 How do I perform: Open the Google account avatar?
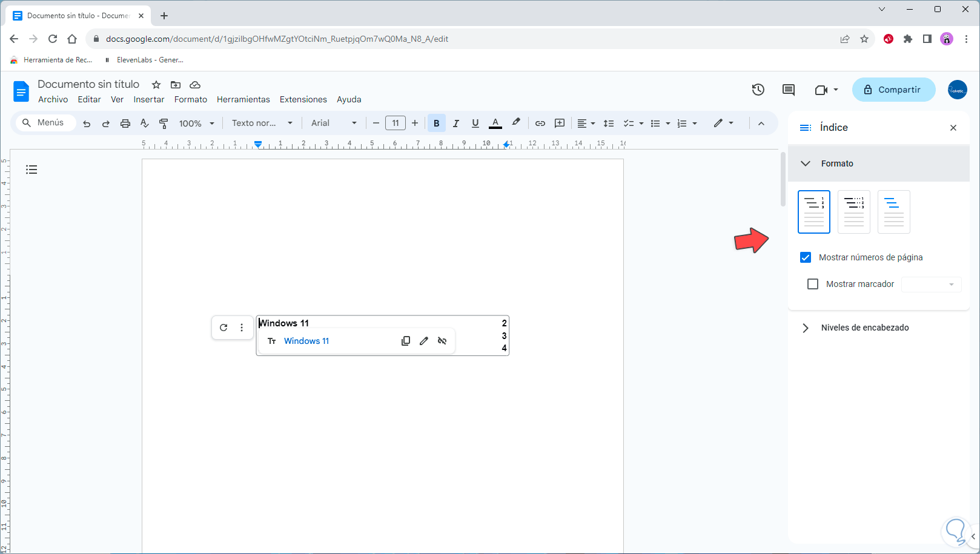point(958,90)
